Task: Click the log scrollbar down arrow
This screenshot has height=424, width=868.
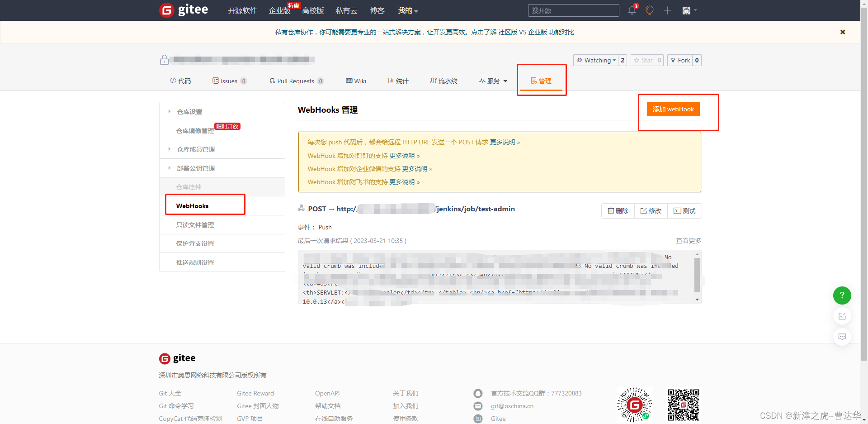Action: (697, 300)
